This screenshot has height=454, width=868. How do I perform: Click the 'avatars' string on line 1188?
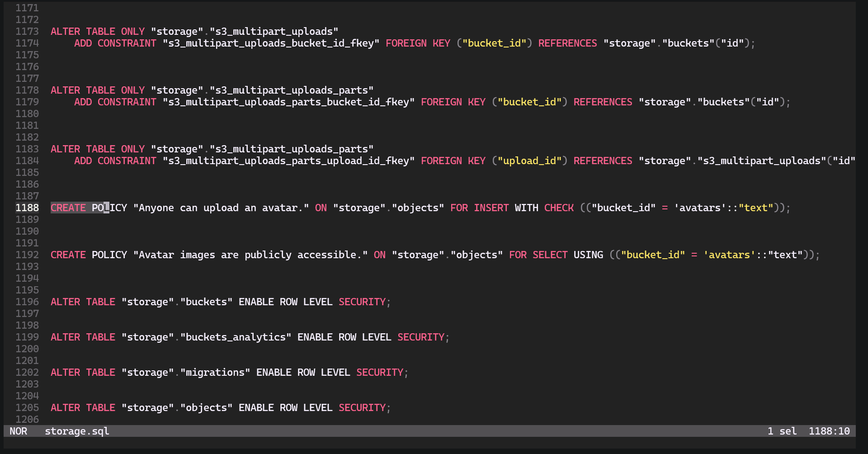coord(700,208)
